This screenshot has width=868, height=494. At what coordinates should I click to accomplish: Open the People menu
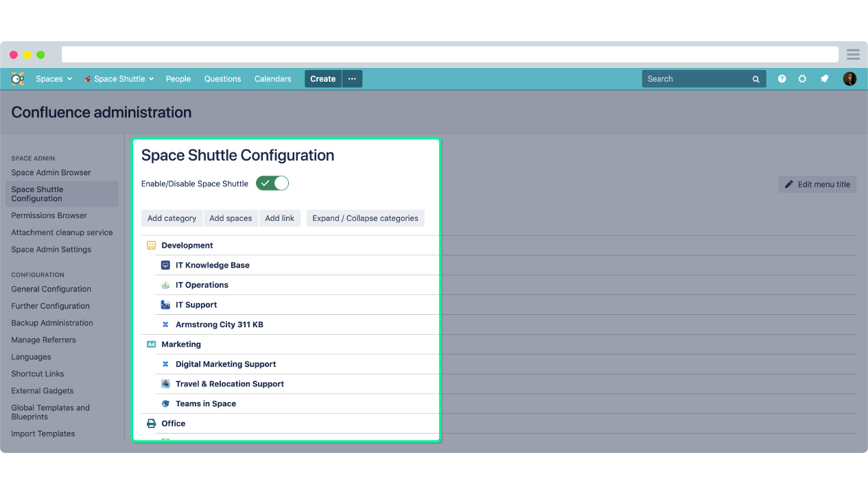point(178,78)
